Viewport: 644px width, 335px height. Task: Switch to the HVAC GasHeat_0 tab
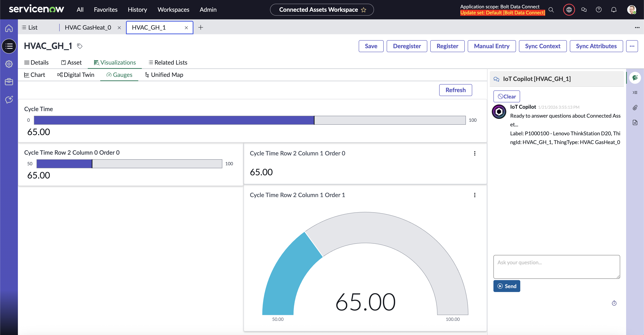click(88, 28)
